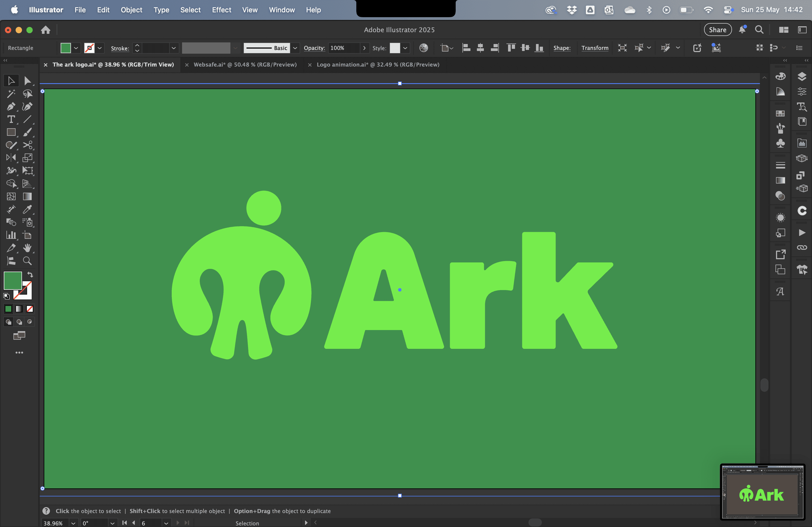The height and width of the screenshot is (527, 812).
Task: Click the Share button
Action: pyautogui.click(x=717, y=30)
